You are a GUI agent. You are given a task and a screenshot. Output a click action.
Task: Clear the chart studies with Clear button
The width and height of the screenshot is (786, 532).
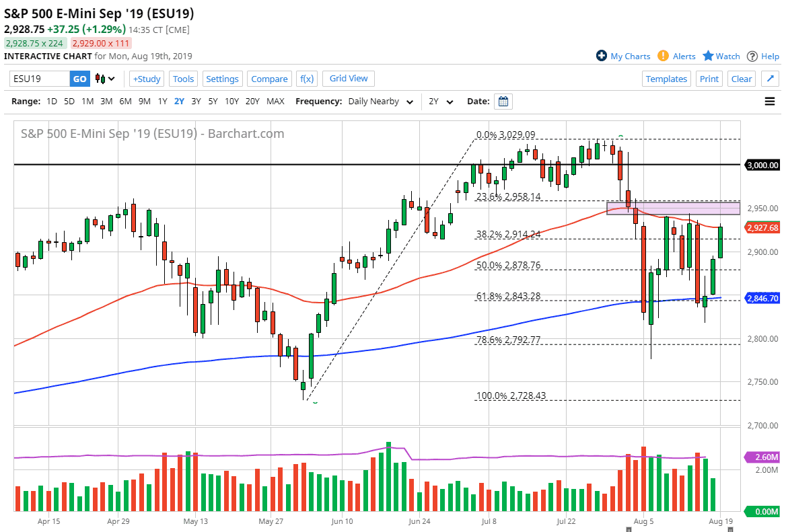741,79
